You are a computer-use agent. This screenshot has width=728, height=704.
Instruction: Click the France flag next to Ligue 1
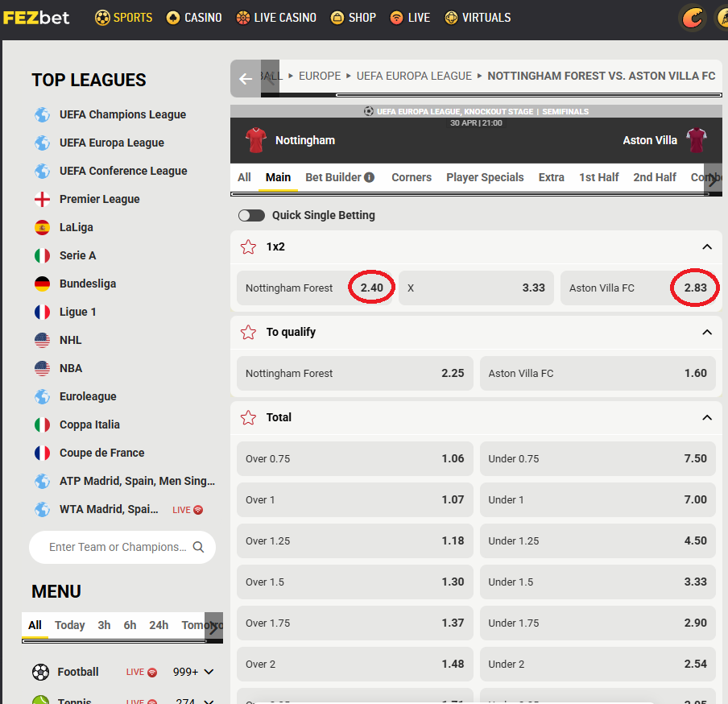click(42, 312)
